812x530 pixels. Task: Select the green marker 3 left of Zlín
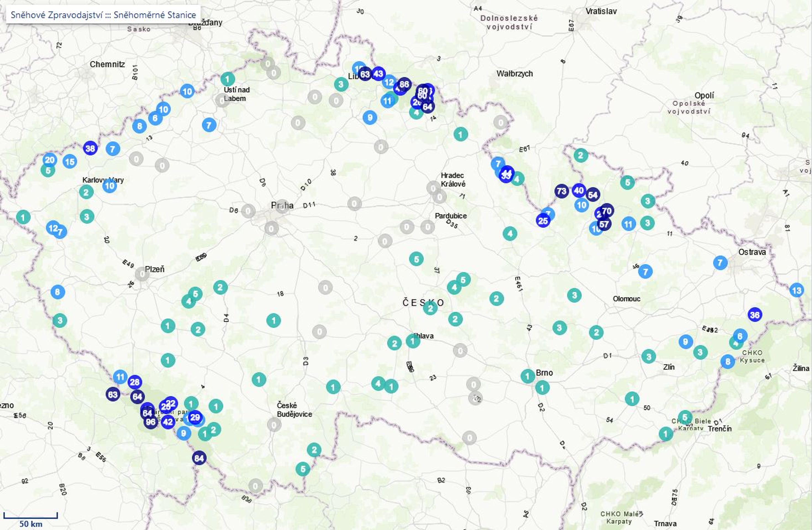pyautogui.click(x=648, y=357)
